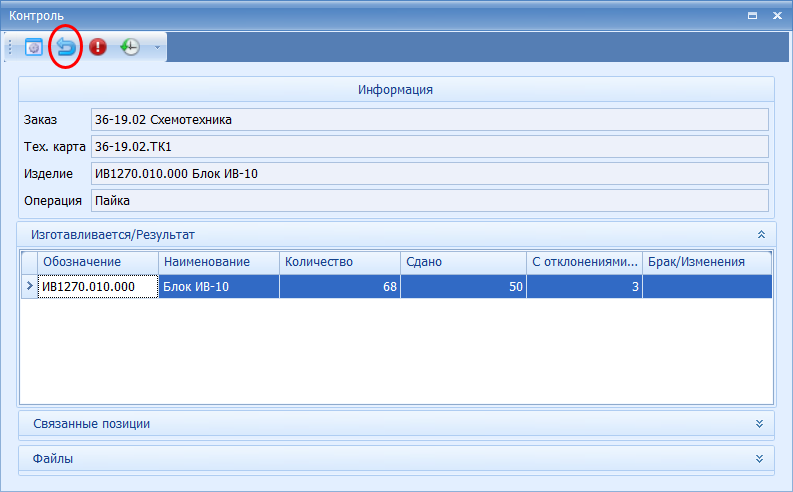Click the window settings icon in toolbar

34,47
